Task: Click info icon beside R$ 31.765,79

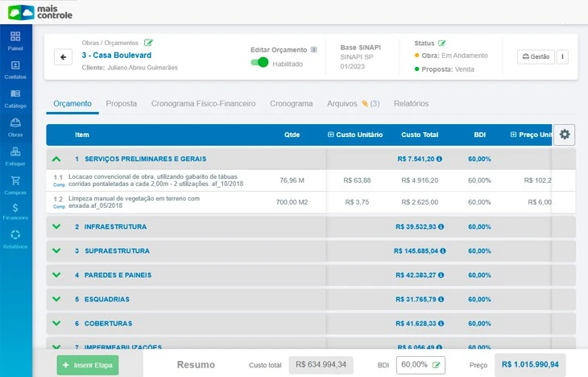Action: [441, 299]
